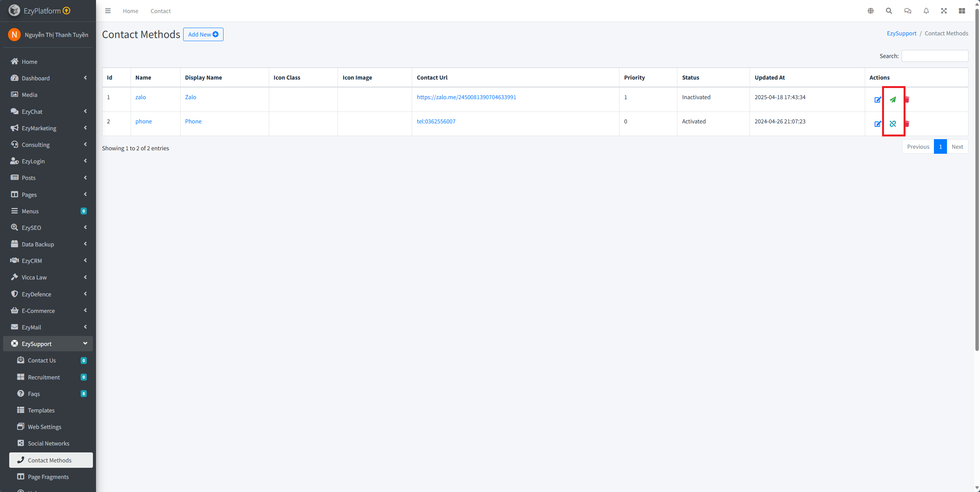Edit the zalo contact method
This screenshot has height=492, width=980.
(878, 100)
